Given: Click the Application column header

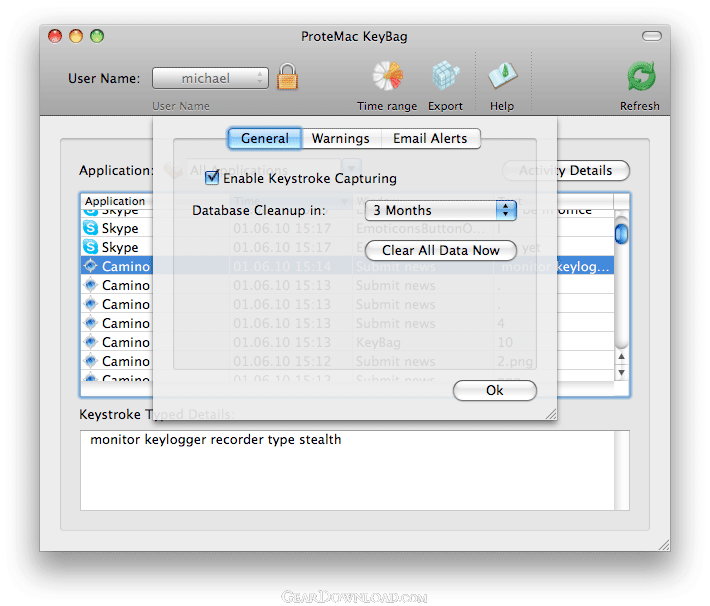Looking at the screenshot, I should click(155, 201).
